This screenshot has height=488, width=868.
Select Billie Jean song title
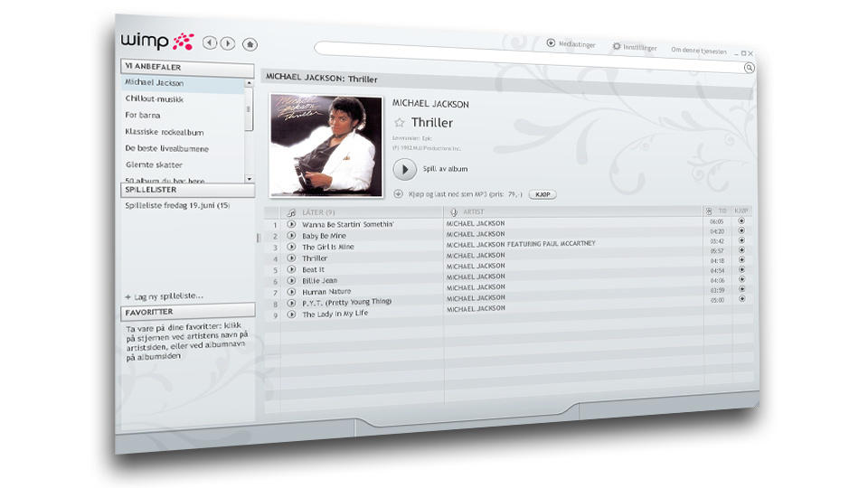[319, 280]
